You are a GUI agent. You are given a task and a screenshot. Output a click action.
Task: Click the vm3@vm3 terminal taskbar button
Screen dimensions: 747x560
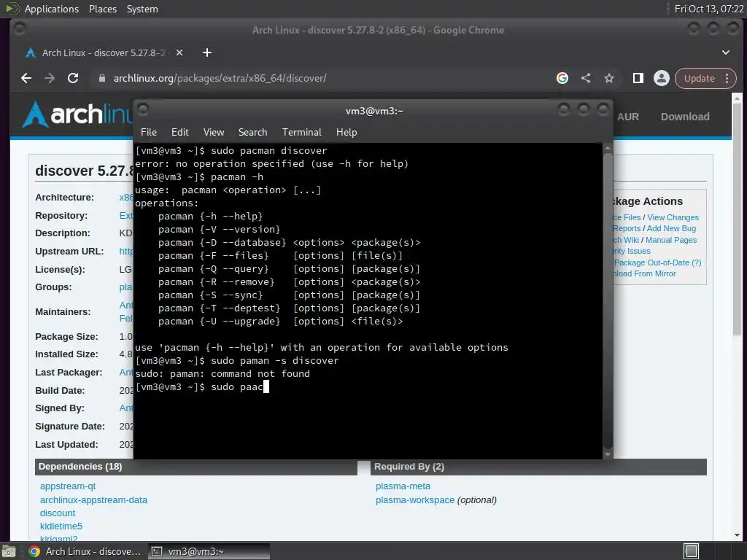(x=209, y=551)
